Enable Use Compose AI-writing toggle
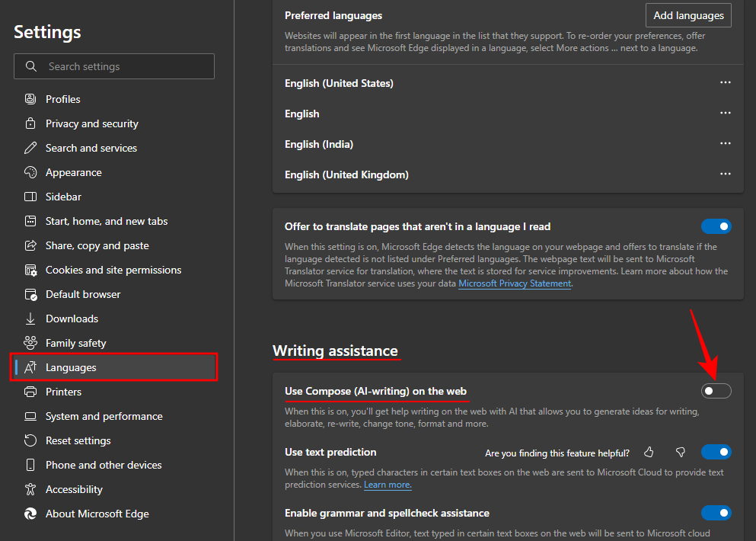The image size is (756, 541). point(716,391)
